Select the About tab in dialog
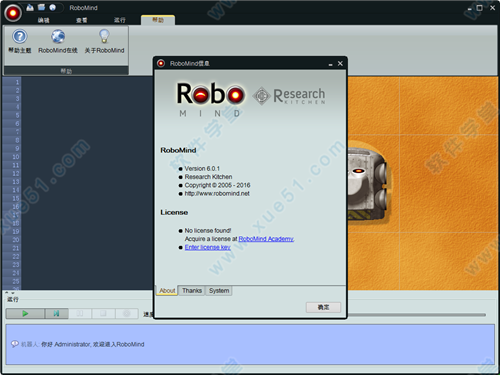The image size is (500, 375). (167, 291)
